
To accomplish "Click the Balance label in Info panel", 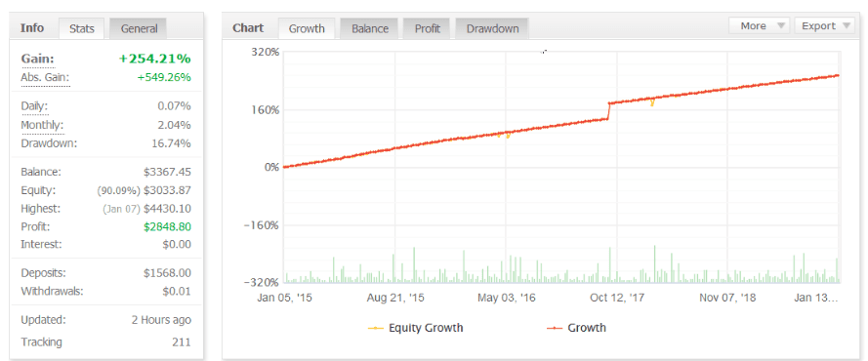I will point(40,172).
